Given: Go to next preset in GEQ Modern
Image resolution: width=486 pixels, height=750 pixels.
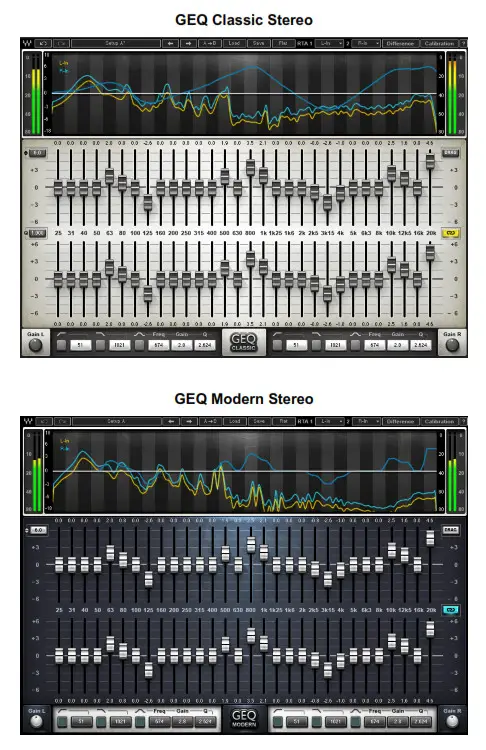Looking at the screenshot, I should (x=189, y=421).
